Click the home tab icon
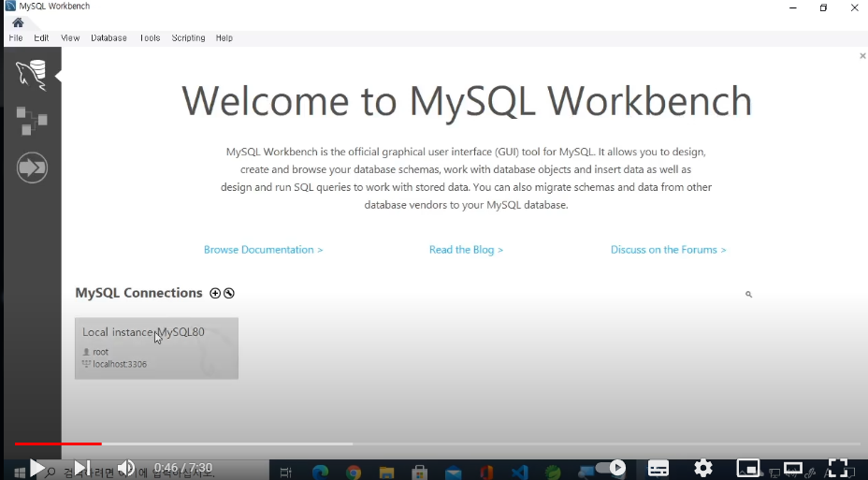Image resolution: width=868 pixels, height=480 pixels. pos(18,22)
